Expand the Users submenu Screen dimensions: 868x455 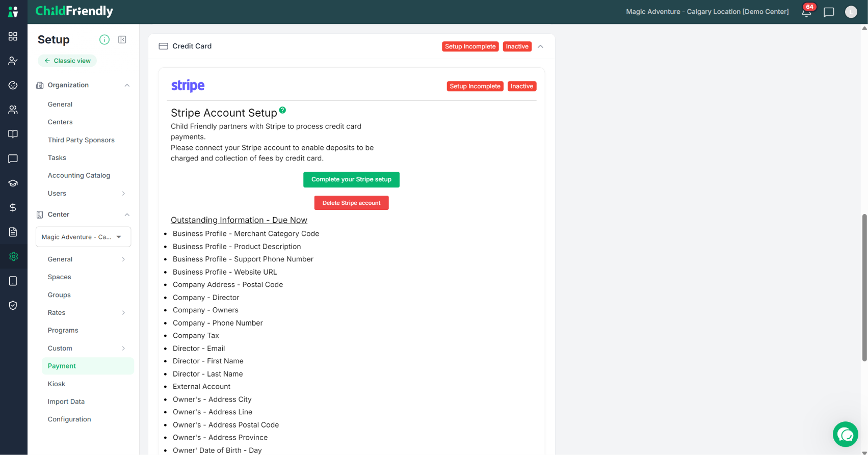point(123,194)
